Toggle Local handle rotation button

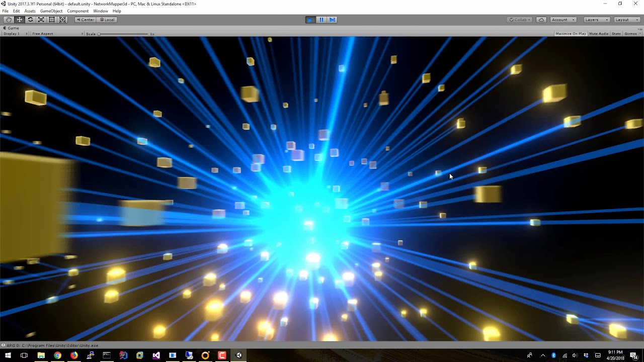tap(107, 20)
